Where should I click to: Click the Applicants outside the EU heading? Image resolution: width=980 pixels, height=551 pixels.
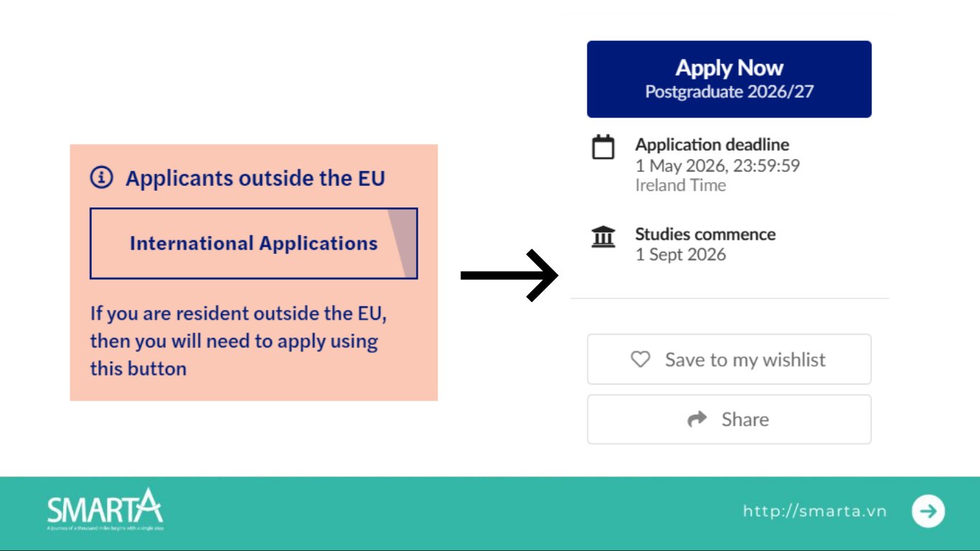pyautogui.click(x=255, y=178)
